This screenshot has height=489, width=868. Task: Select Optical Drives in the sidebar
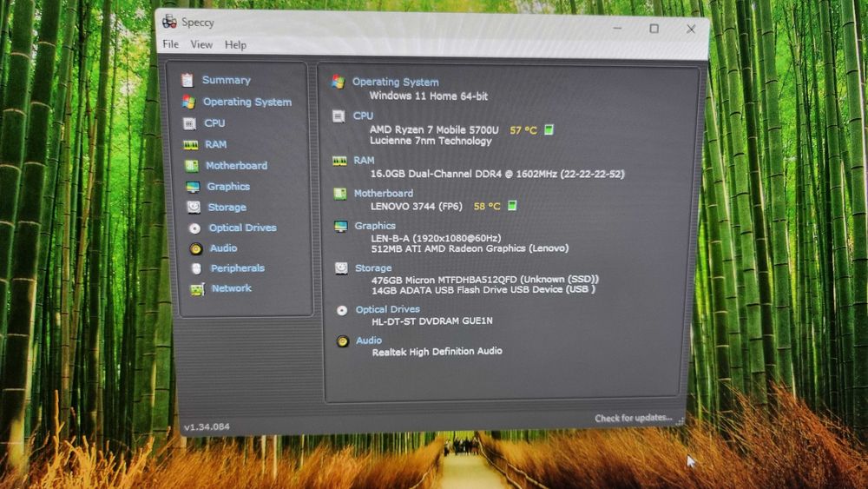click(x=242, y=228)
